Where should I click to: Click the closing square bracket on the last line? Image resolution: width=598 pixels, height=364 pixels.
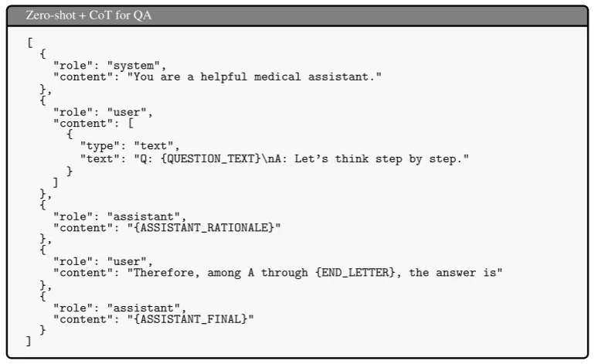29,342
